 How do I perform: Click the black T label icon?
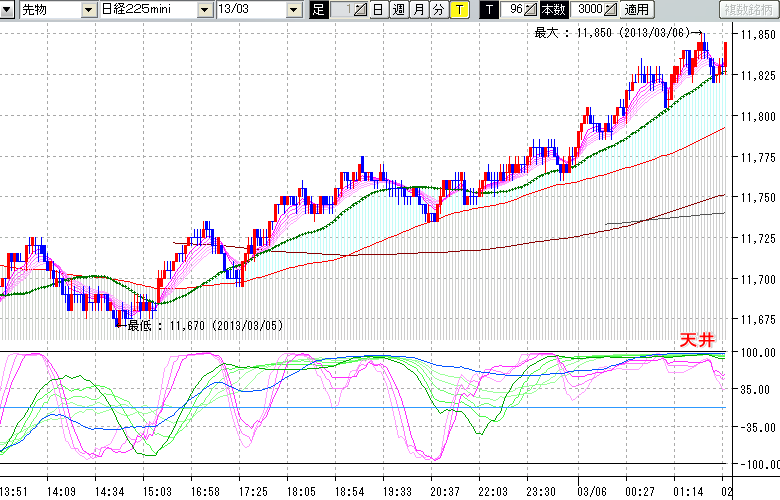[488, 9]
